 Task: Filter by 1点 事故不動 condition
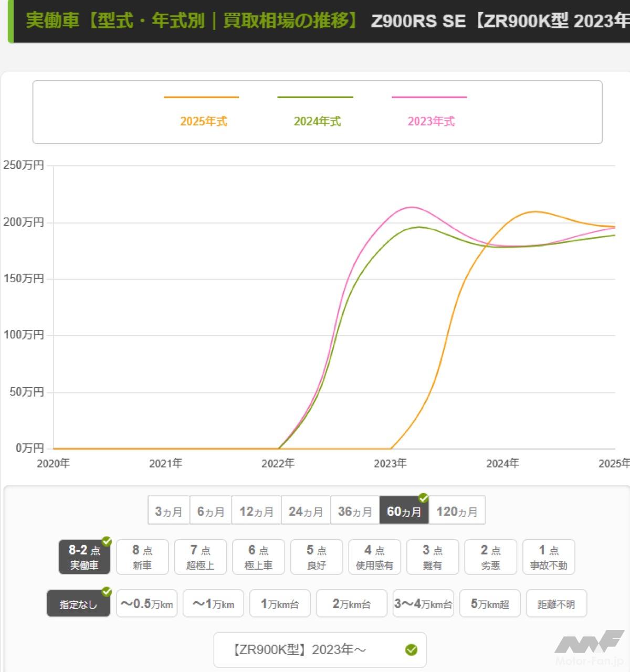[x=548, y=557]
